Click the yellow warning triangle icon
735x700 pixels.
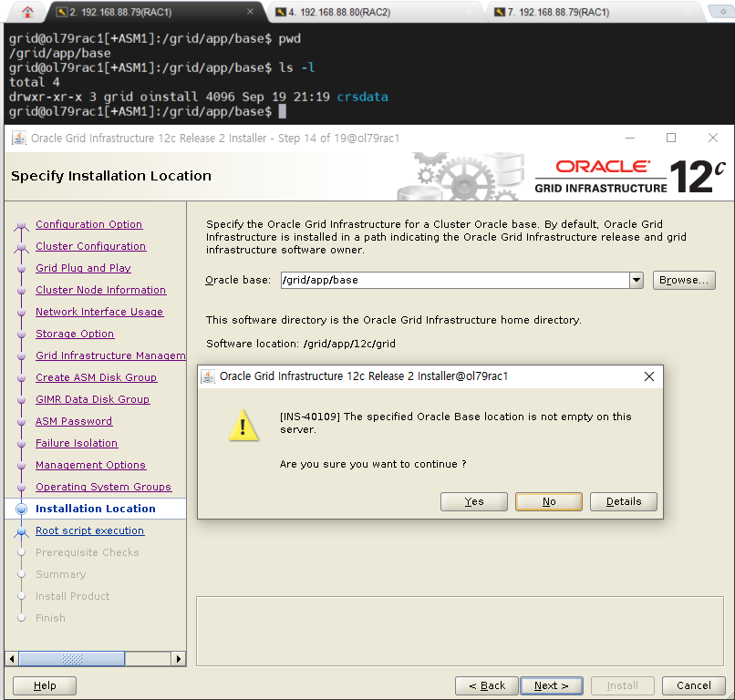pos(243,426)
